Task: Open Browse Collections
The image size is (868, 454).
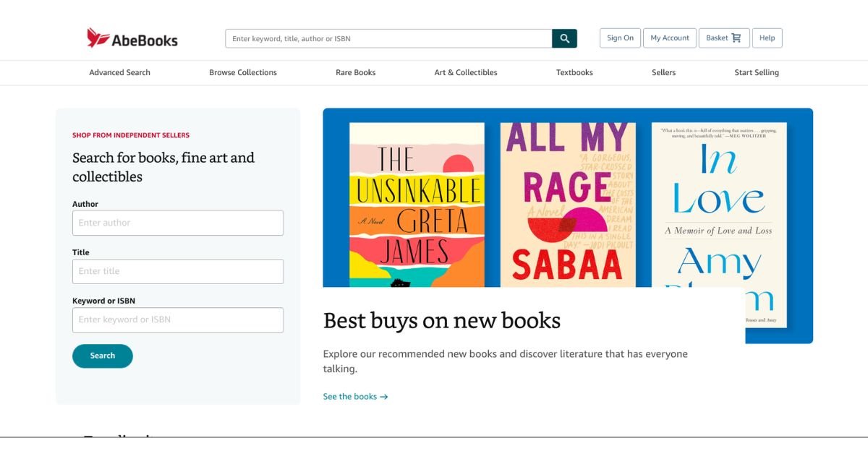Action: point(243,72)
